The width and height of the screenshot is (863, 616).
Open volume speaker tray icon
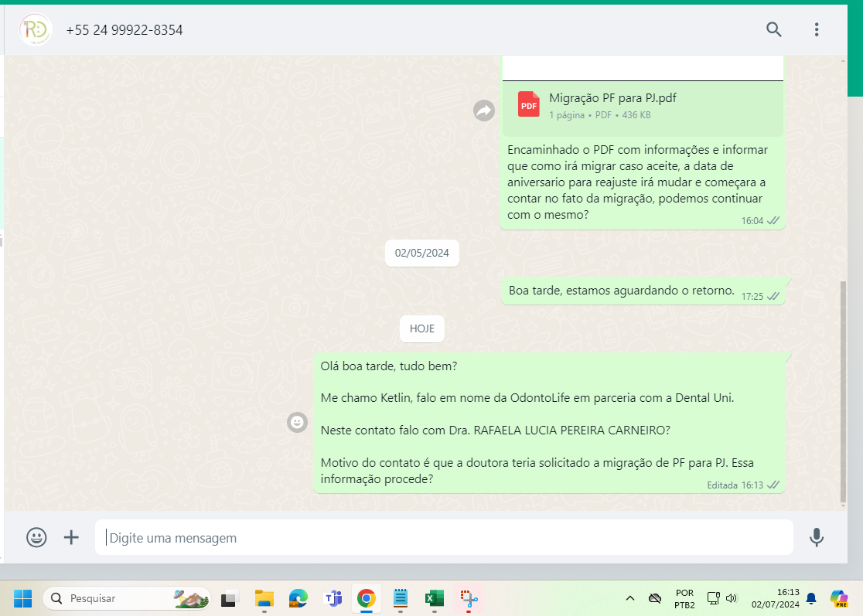point(732,598)
